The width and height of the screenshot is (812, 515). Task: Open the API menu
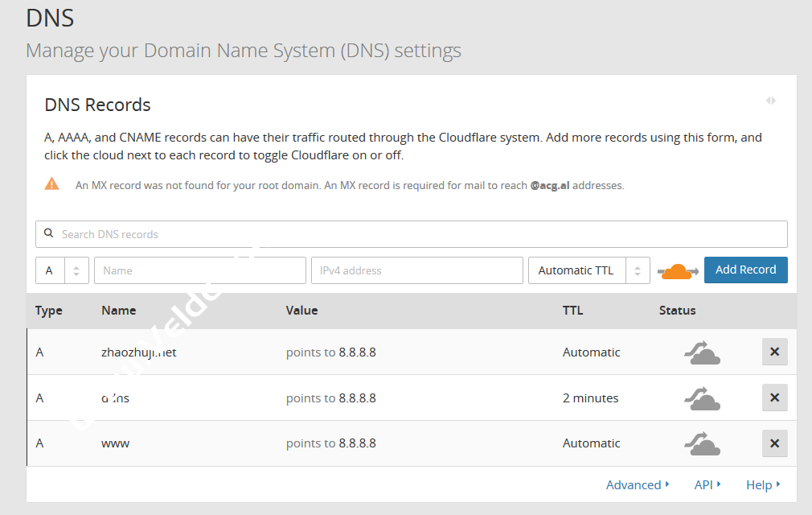click(705, 484)
